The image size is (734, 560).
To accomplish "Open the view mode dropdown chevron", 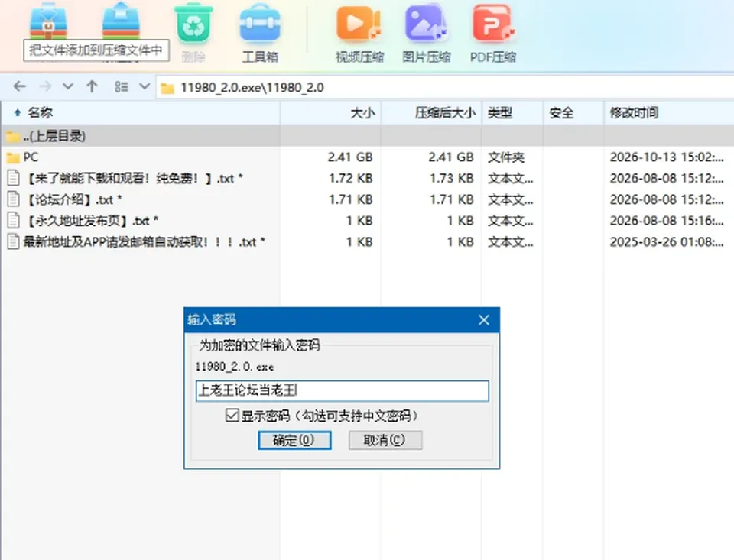I will pos(145,86).
